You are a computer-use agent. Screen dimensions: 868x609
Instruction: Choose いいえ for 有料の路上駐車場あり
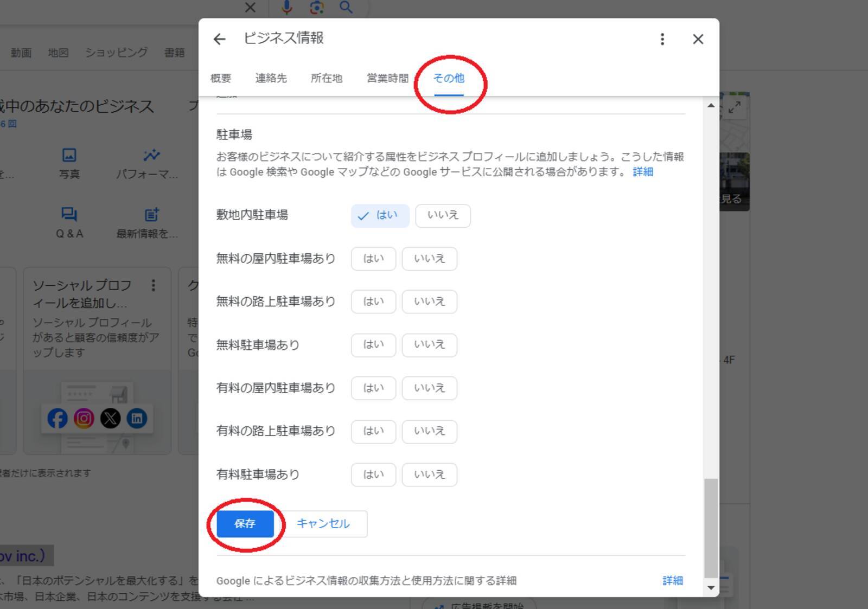[429, 431]
